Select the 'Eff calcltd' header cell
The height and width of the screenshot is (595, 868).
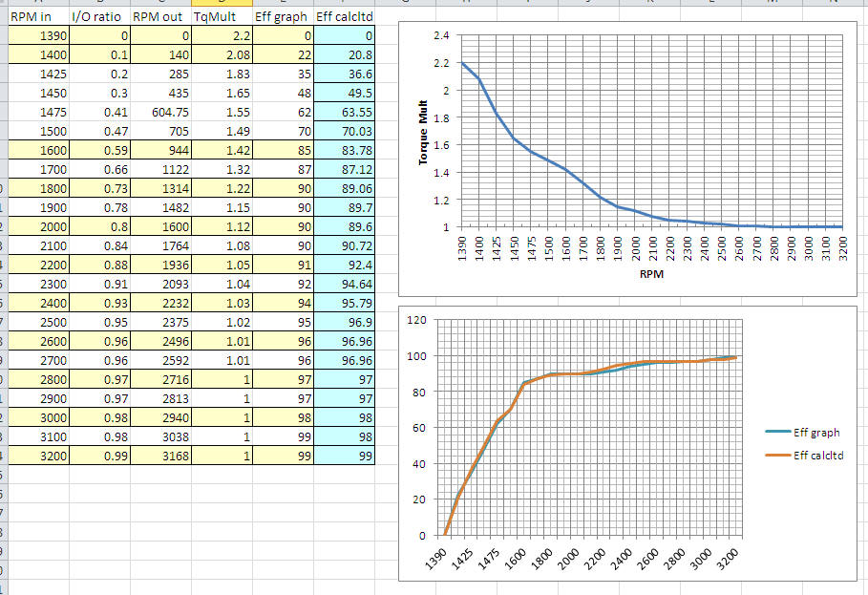(x=345, y=16)
